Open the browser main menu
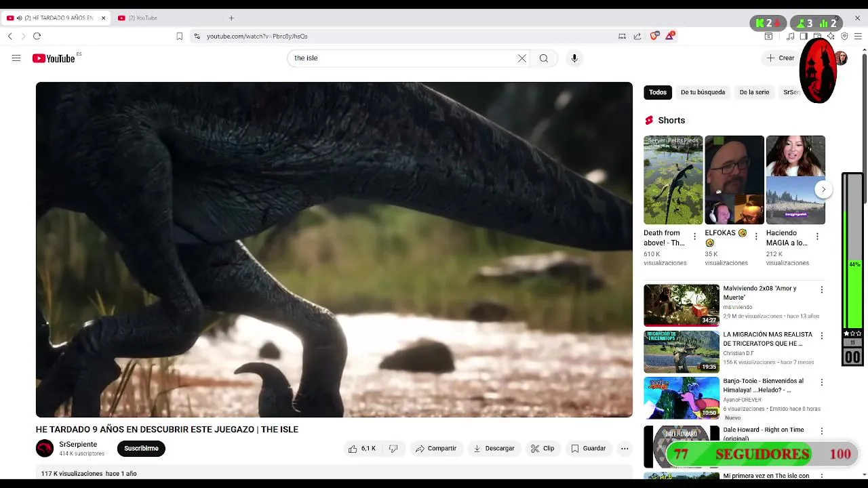 tap(858, 36)
